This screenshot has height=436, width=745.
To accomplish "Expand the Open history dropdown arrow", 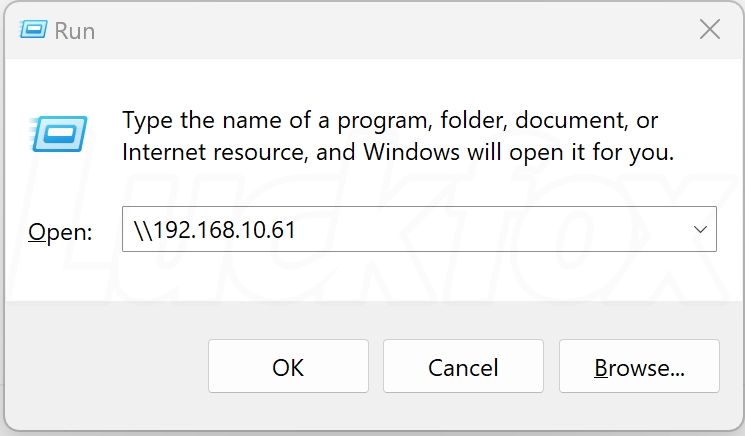I will 700,230.
